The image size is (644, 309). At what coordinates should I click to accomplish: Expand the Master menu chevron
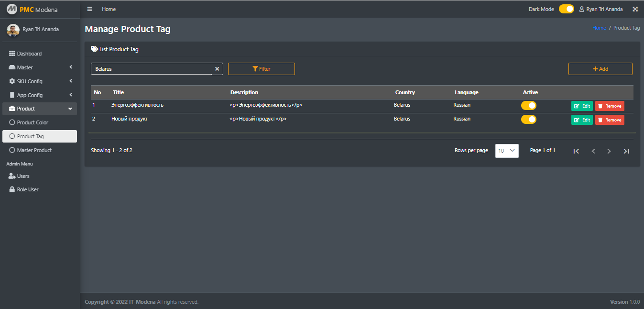point(71,67)
